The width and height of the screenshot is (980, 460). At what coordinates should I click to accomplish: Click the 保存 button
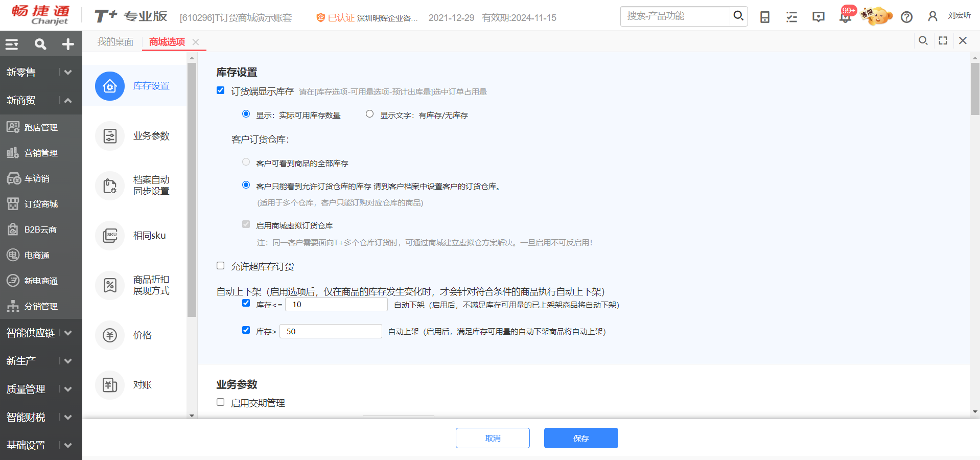click(x=581, y=438)
